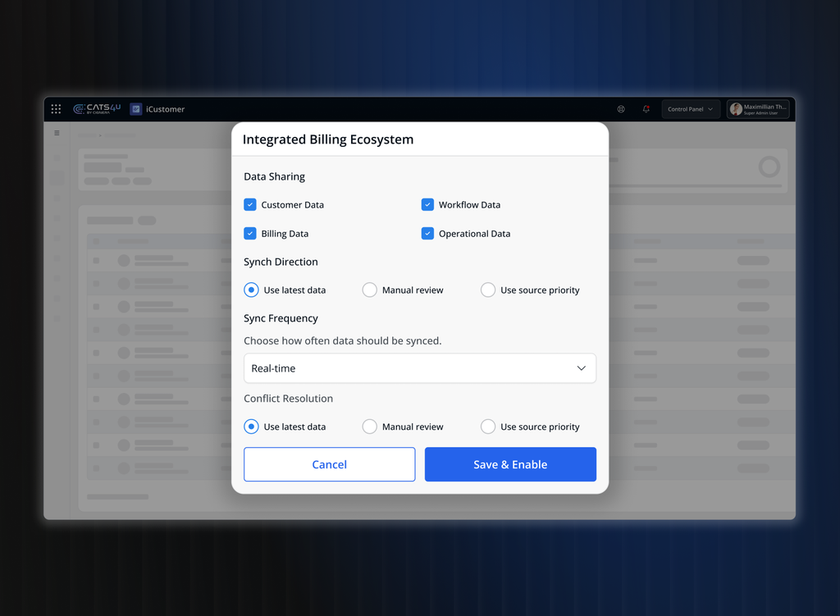This screenshot has width=840, height=616.
Task: Click Save & Enable button
Action: pyautogui.click(x=510, y=464)
